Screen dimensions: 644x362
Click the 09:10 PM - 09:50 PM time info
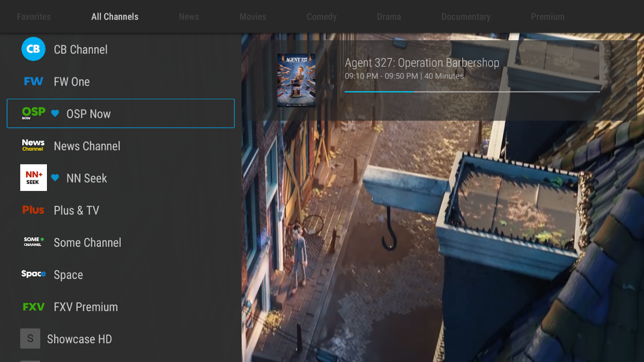click(404, 76)
